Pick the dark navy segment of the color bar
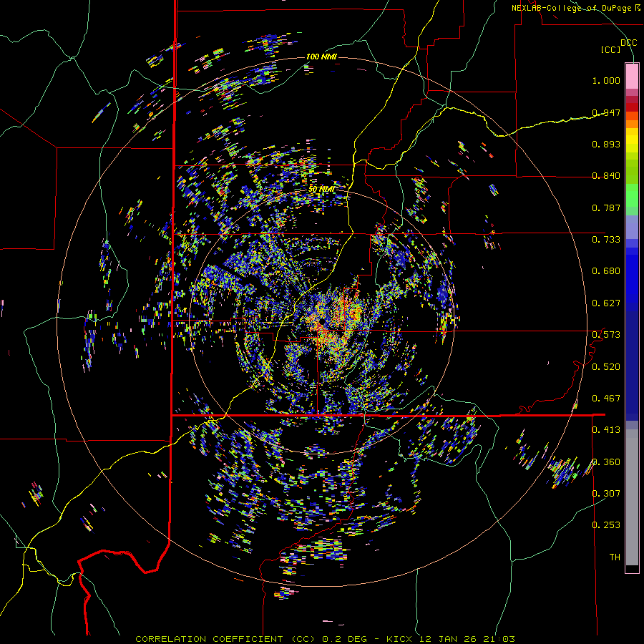The width and height of the screenshot is (644, 644). point(632,366)
